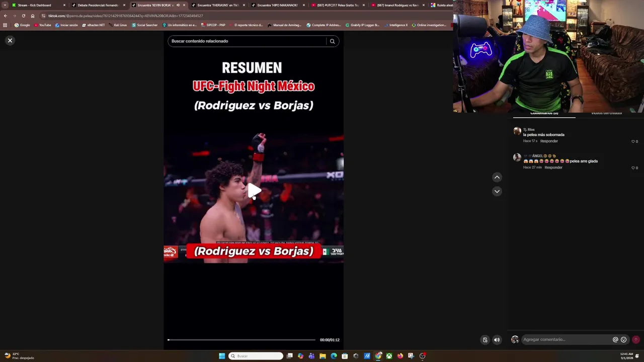Seek along the video progress bar
Screen dimensions: 644x362
pos(242,340)
